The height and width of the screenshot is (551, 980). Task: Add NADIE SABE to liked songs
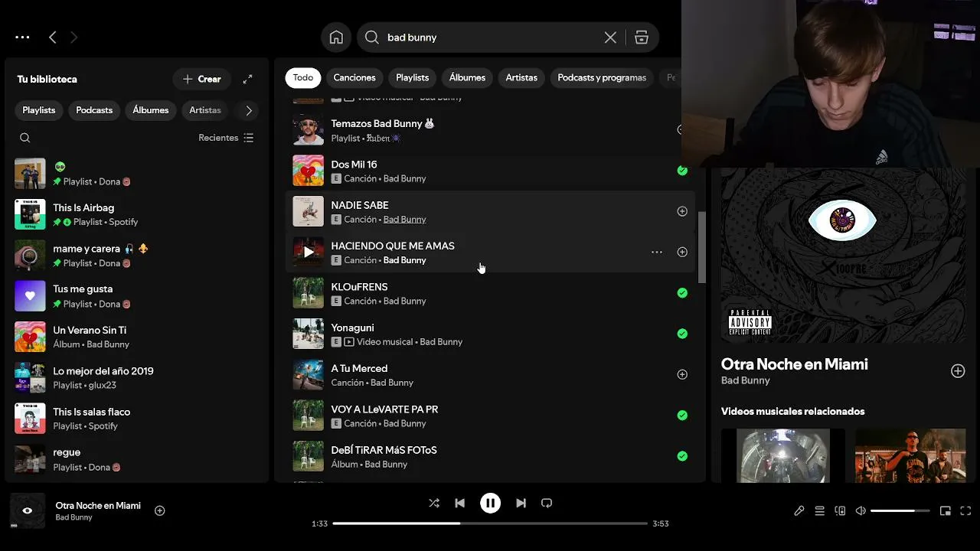682,211
